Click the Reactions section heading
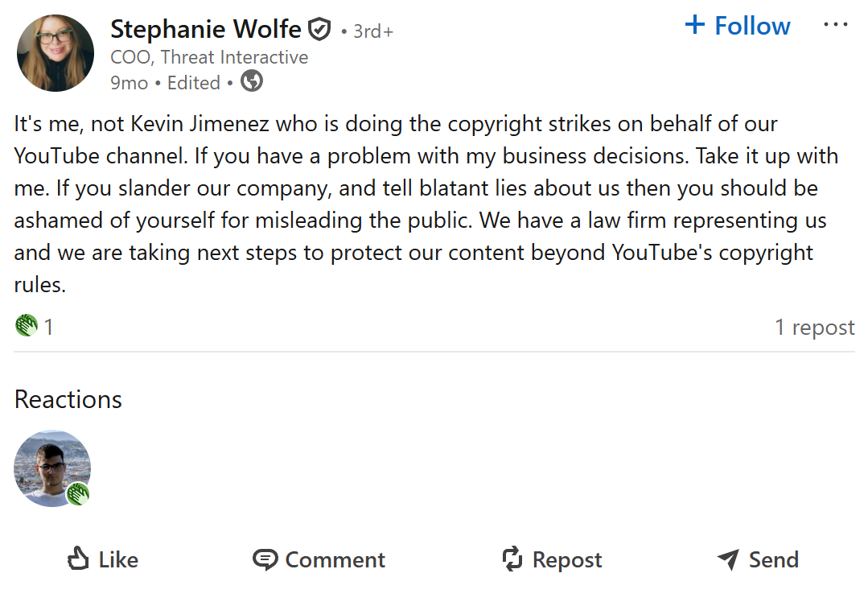The width and height of the screenshot is (868, 598). click(x=68, y=400)
